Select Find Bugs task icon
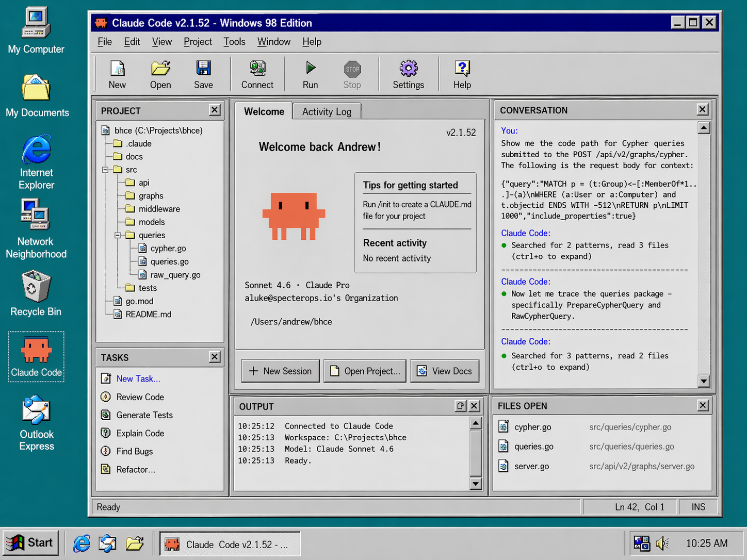Image resolution: width=747 pixels, height=560 pixels. [x=106, y=451]
